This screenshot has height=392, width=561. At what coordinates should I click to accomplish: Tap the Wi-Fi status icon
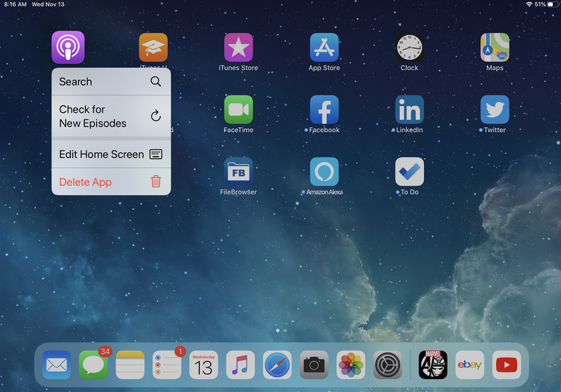529,4
